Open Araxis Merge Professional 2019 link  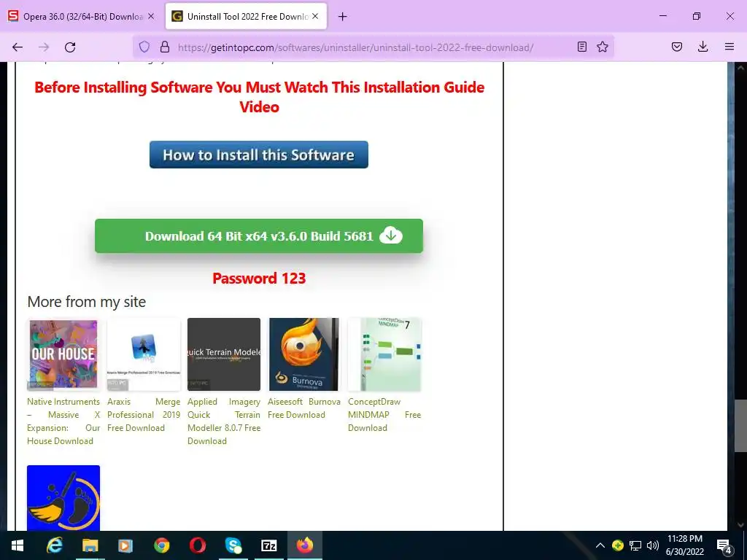144,415
